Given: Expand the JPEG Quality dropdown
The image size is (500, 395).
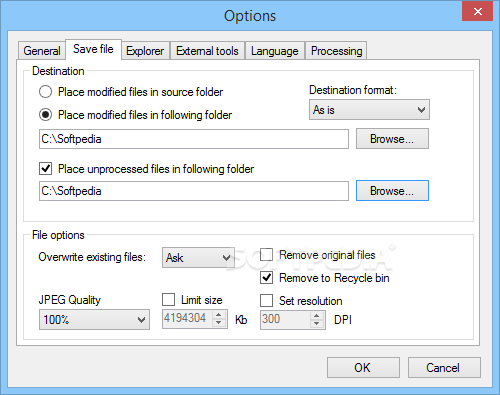Looking at the screenshot, I should 94,320.
